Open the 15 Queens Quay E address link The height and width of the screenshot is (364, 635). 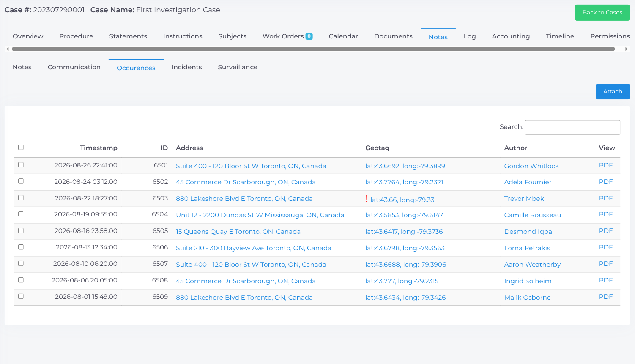pyautogui.click(x=238, y=232)
